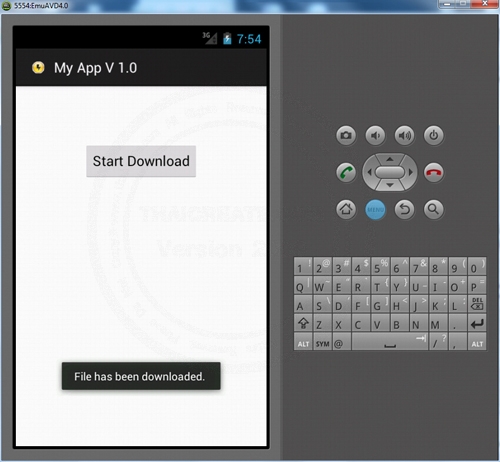
Task: Click the @ key on keyboard
Action: [341, 343]
